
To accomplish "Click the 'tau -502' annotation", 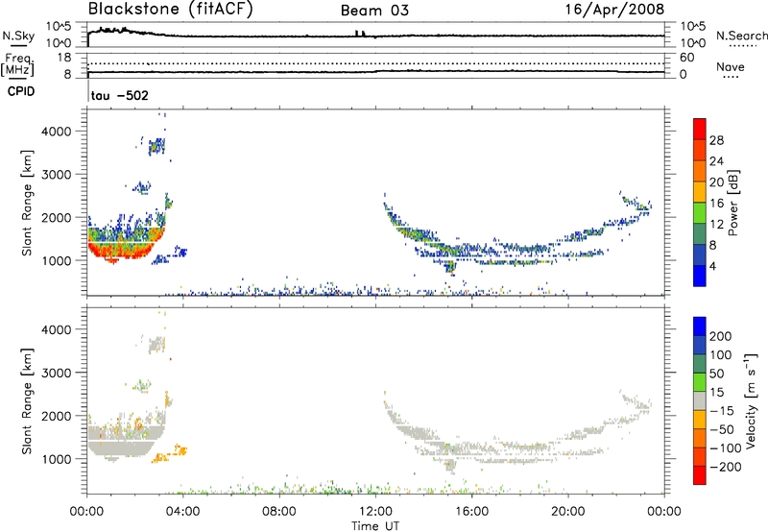I will (119, 95).
